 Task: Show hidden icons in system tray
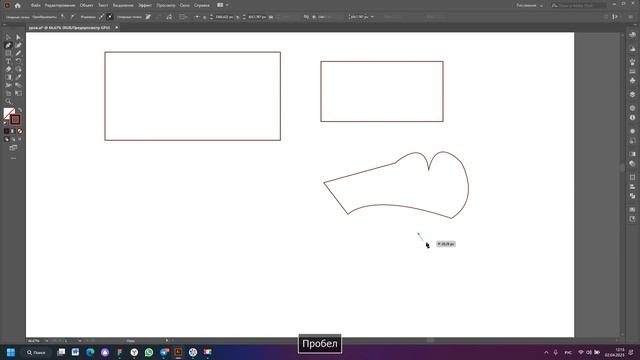[x=546, y=352]
